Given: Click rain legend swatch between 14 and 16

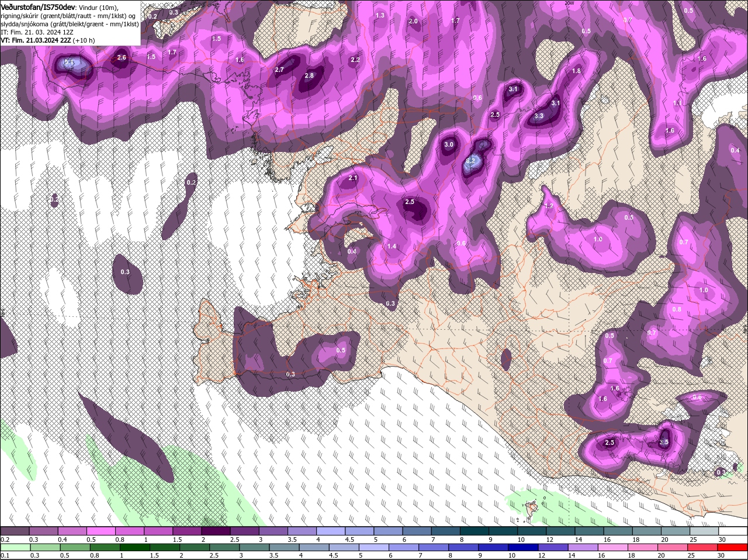Looking at the screenshot, I should tap(583, 547).
